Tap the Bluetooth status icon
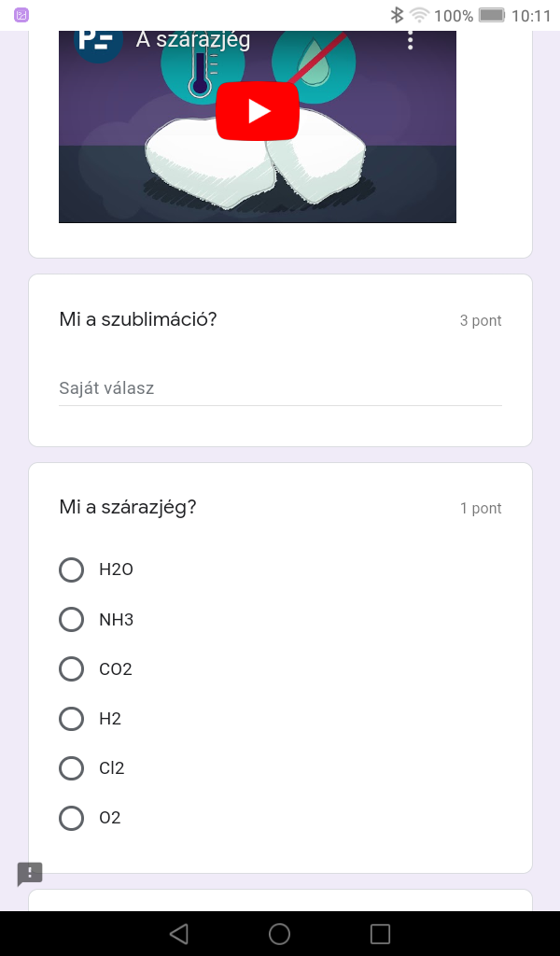Screen dimensions: 560x956 coord(397,15)
